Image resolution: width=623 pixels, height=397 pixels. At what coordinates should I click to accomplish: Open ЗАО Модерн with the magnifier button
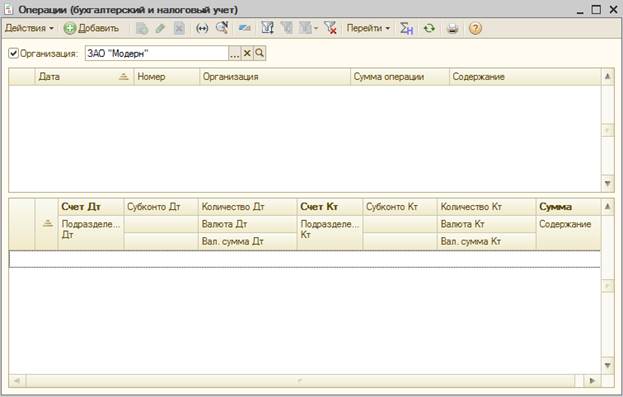point(259,53)
